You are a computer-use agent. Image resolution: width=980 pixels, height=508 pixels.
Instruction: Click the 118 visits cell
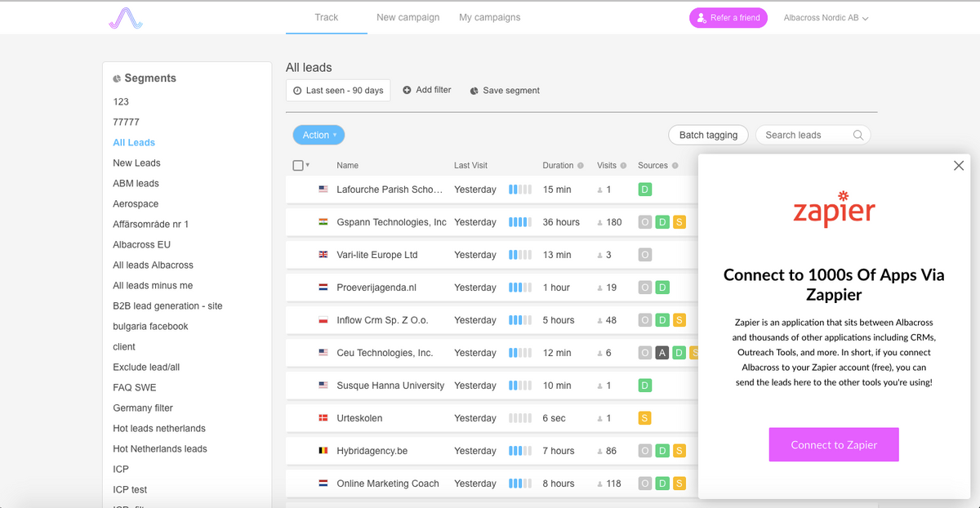pos(610,483)
